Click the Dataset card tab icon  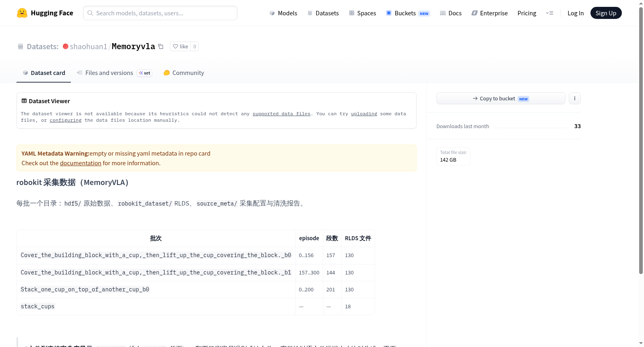point(25,73)
